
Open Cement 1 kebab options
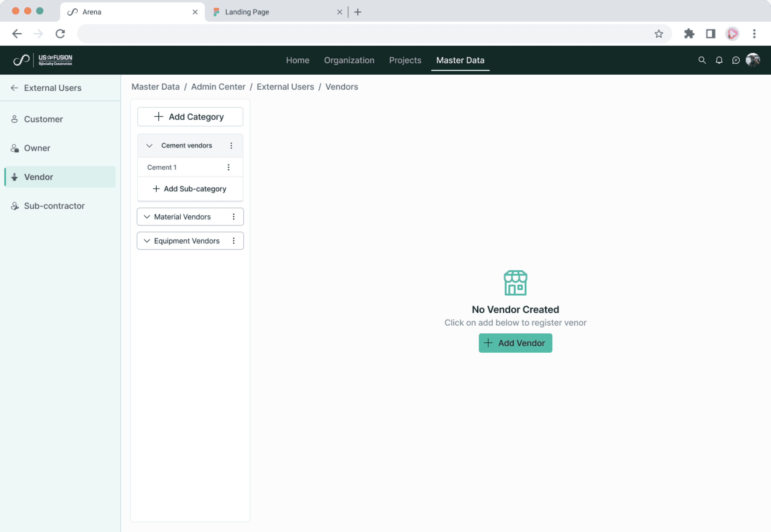(x=228, y=167)
